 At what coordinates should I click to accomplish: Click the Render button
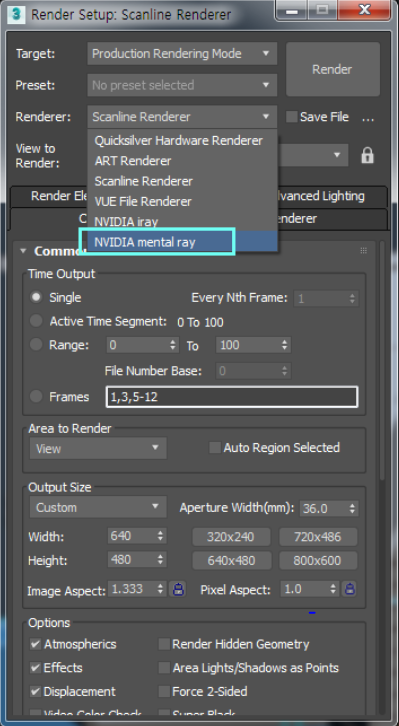[x=332, y=69]
